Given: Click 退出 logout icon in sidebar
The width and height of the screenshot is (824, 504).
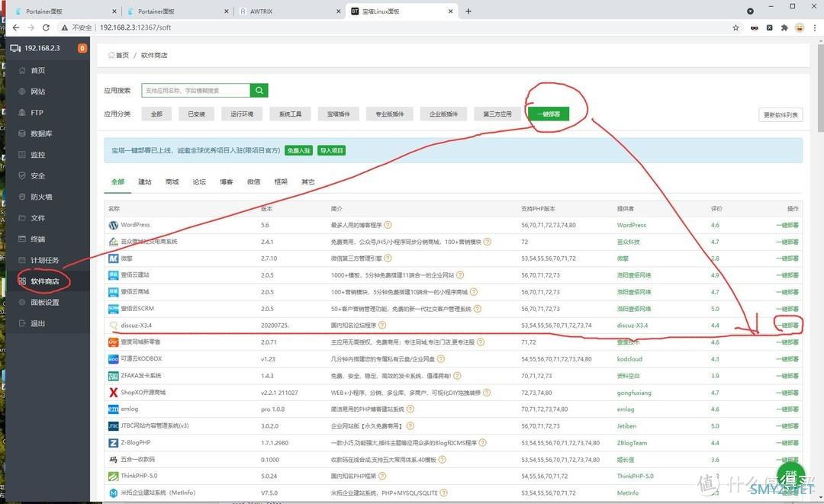Looking at the screenshot, I should [x=22, y=323].
